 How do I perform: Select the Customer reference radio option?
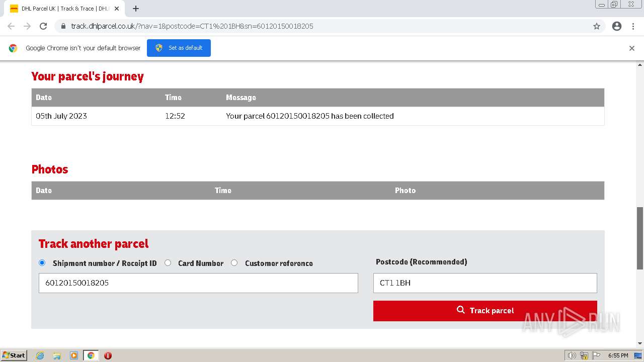(234, 262)
